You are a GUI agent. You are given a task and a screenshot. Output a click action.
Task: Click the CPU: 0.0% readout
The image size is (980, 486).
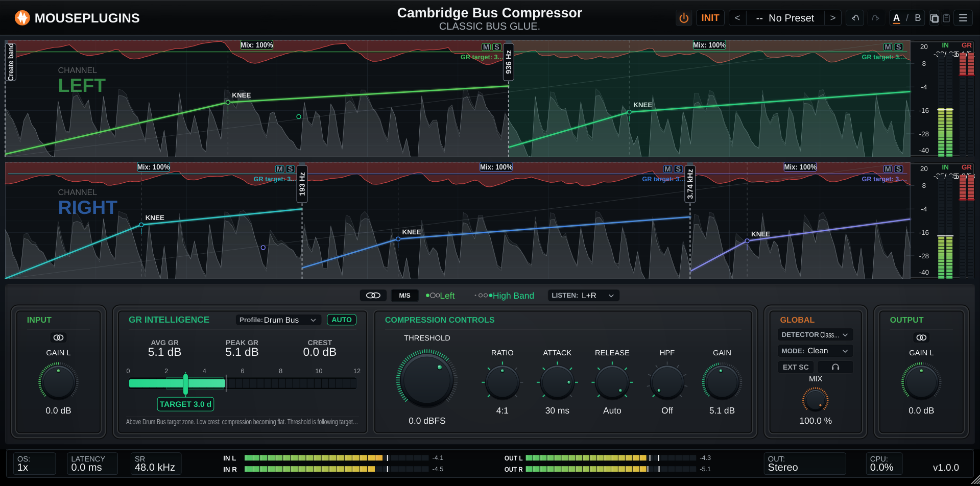pos(884,464)
